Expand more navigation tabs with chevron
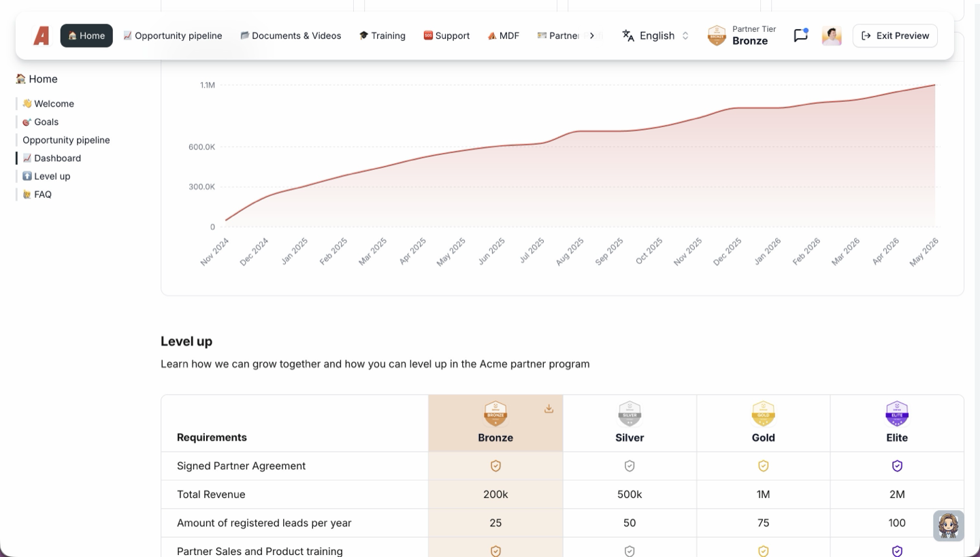 click(592, 35)
